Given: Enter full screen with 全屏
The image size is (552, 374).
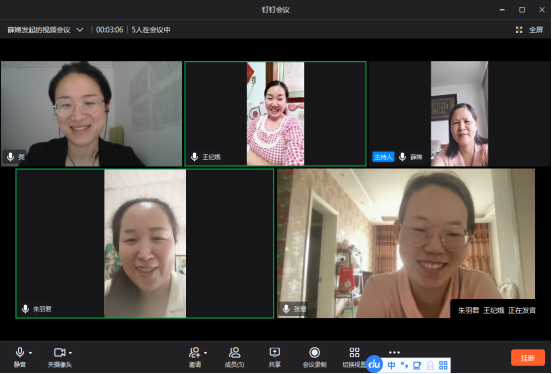Looking at the screenshot, I should [536, 30].
